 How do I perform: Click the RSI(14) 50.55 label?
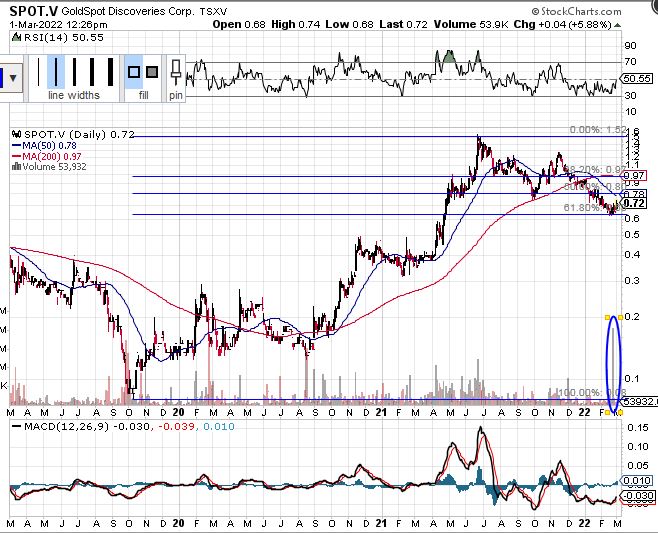click(63, 37)
